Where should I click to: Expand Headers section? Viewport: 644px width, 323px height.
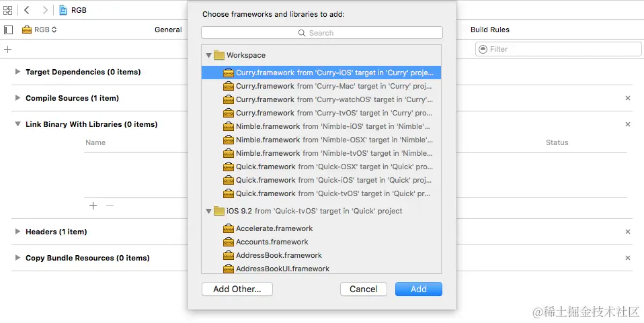[17, 232]
